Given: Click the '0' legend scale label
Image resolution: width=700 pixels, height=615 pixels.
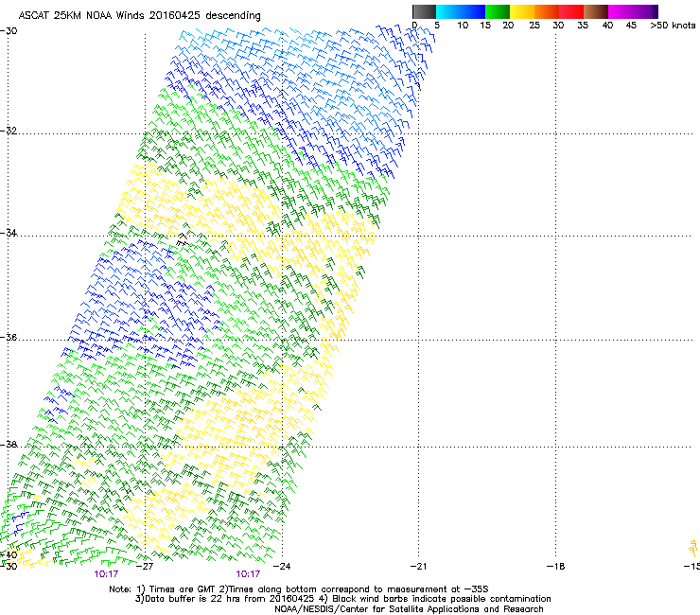Looking at the screenshot, I should point(414,26).
